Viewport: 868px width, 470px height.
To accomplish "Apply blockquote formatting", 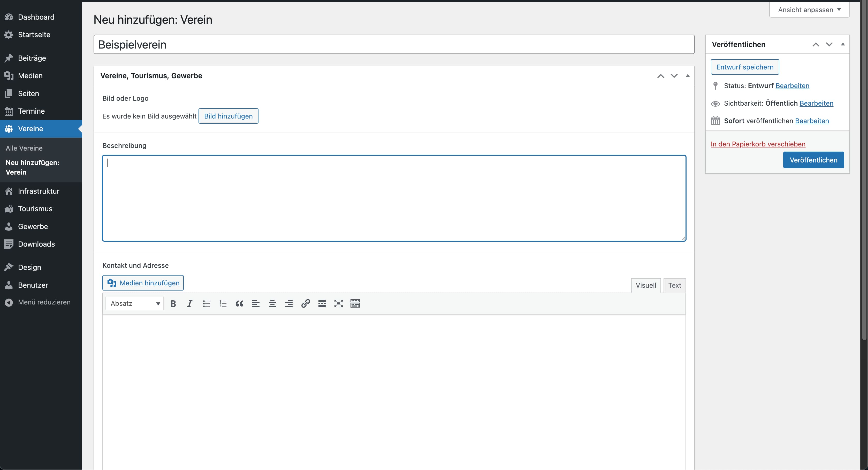I will click(x=239, y=304).
